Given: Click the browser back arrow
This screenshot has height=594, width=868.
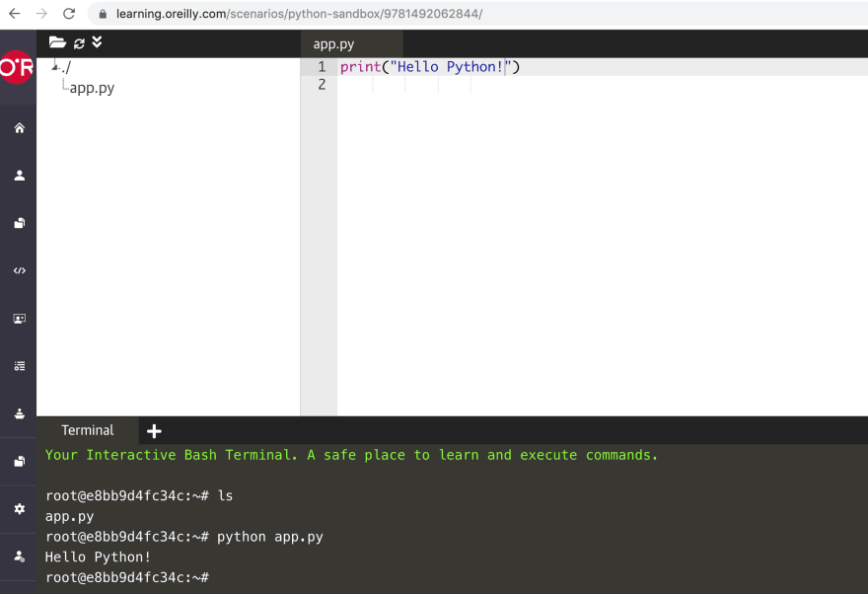Looking at the screenshot, I should tap(15, 13).
